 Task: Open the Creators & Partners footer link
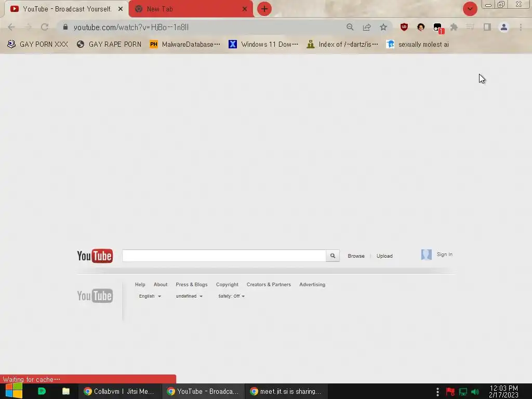click(x=269, y=284)
